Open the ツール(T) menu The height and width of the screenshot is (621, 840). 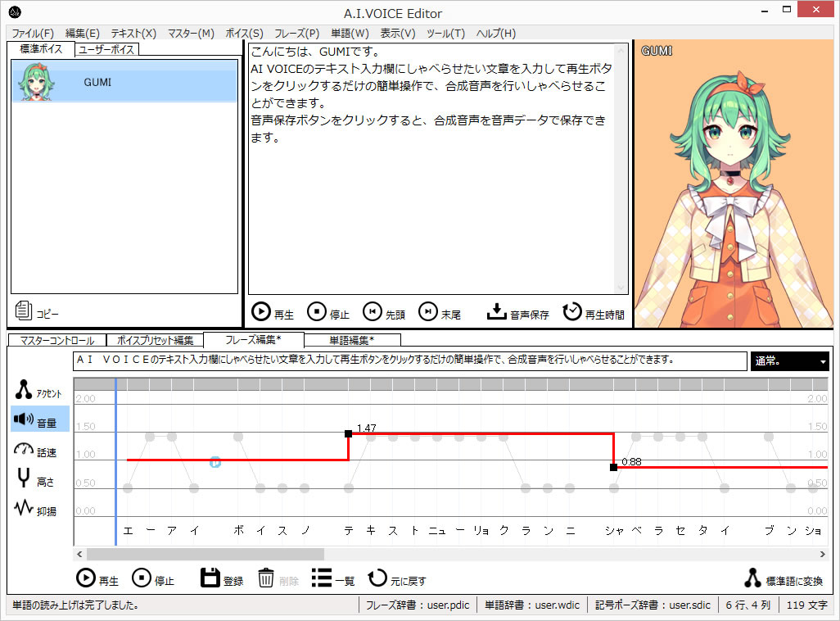click(445, 34)
